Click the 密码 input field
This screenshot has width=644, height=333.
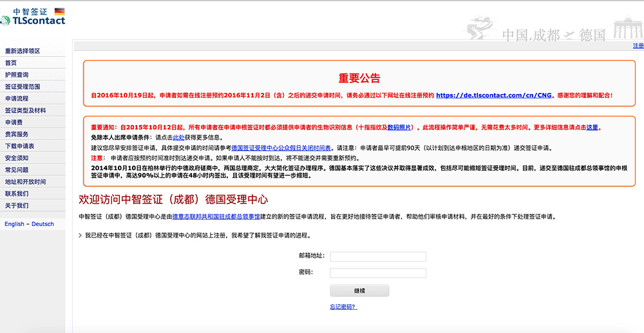coord(378,272)
